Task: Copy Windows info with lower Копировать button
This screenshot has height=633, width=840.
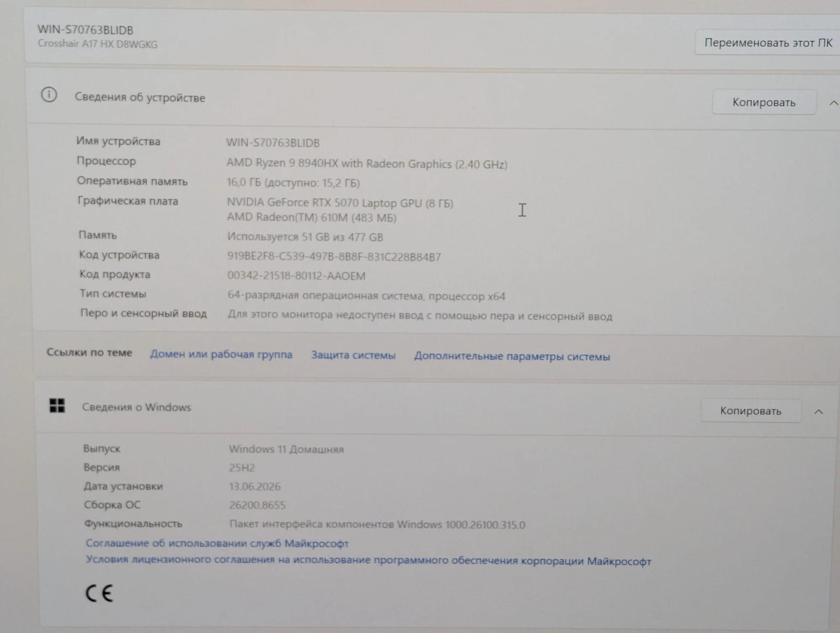Action: [751, 411]
